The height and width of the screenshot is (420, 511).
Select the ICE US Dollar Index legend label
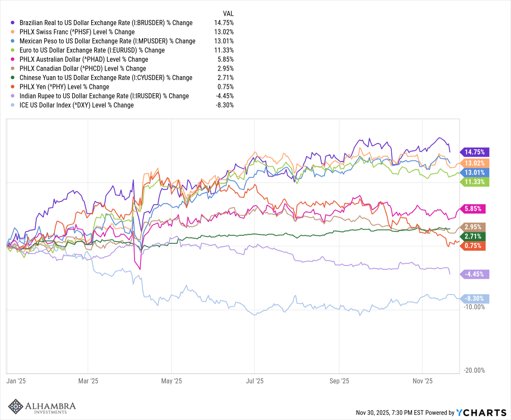point(77,105)
